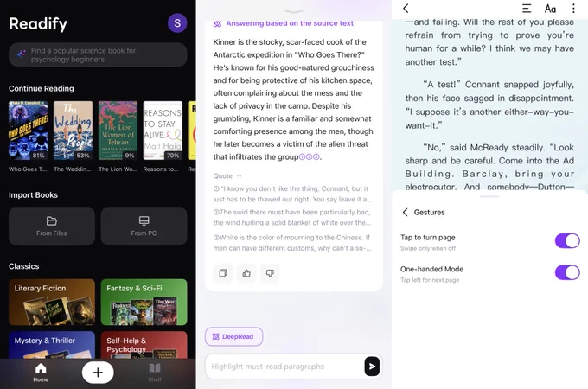
Task: Click the Answering based on source text label
Action: (x=290, y=23)
